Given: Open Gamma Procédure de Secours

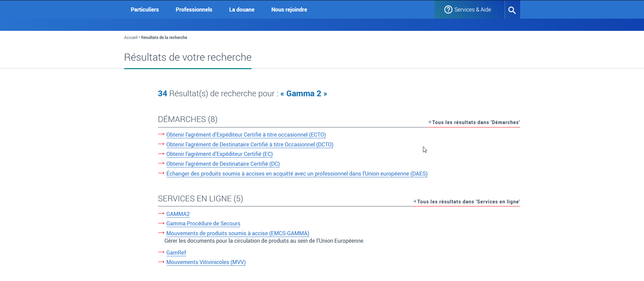Looking at the screenshot, I should point(203,224).
